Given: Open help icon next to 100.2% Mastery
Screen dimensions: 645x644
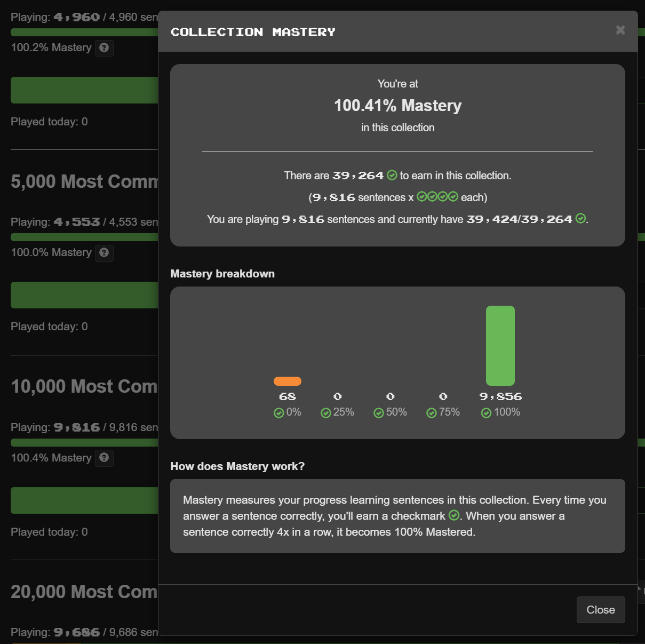Looking at the screenshot, I should 104,47.
